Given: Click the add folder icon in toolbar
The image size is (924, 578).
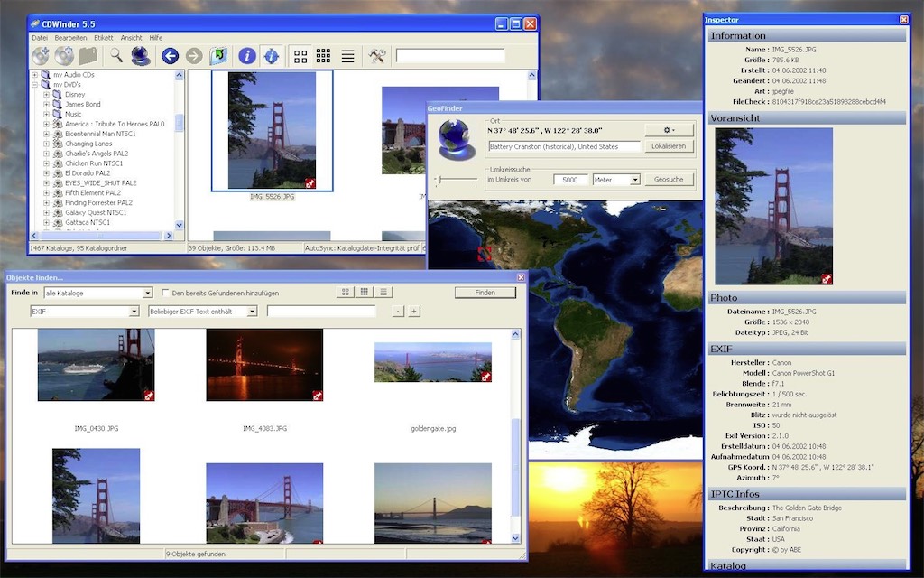Looking at the screenshot, I should pos(88,56).
